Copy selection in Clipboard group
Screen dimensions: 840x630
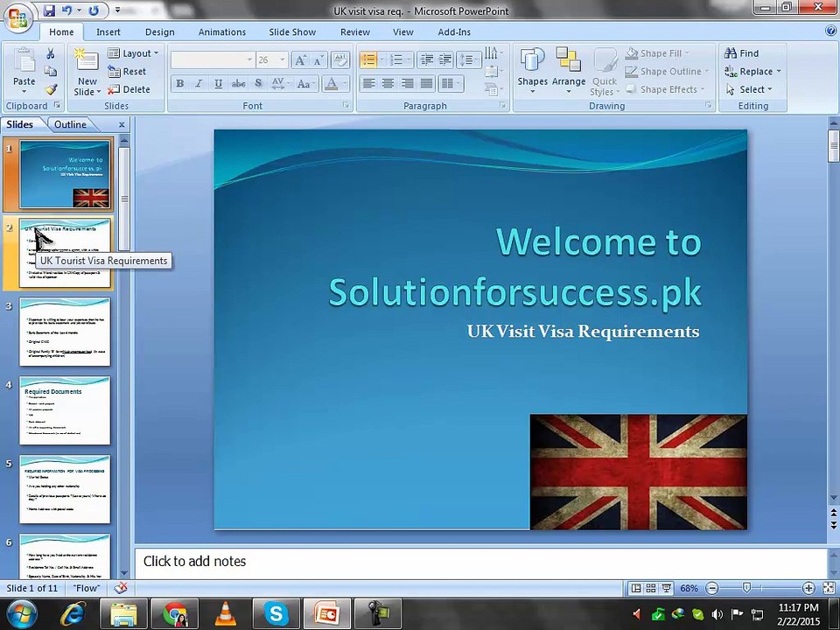point(51,71)
